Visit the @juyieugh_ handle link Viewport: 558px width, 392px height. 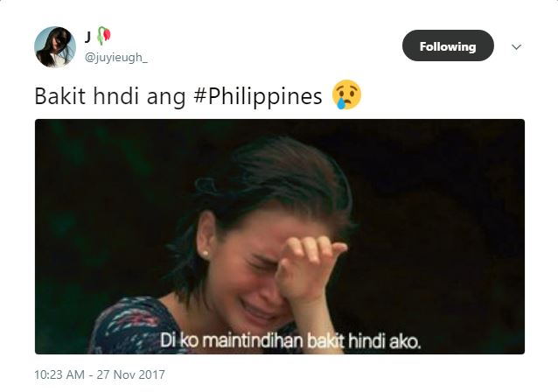pyautogui.click(x=115, y=58)
